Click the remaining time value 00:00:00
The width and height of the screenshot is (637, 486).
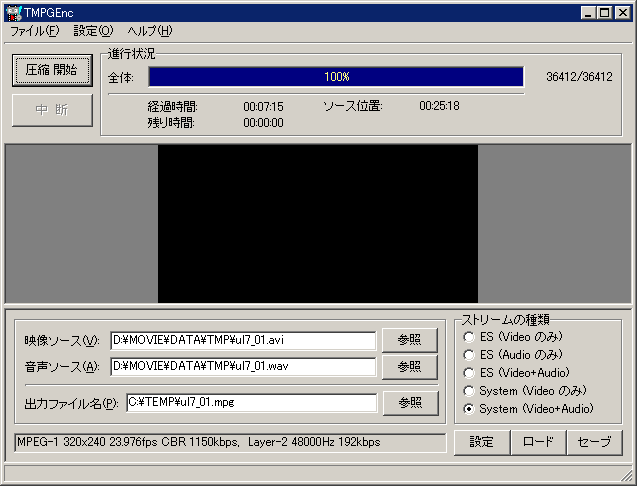263,122
